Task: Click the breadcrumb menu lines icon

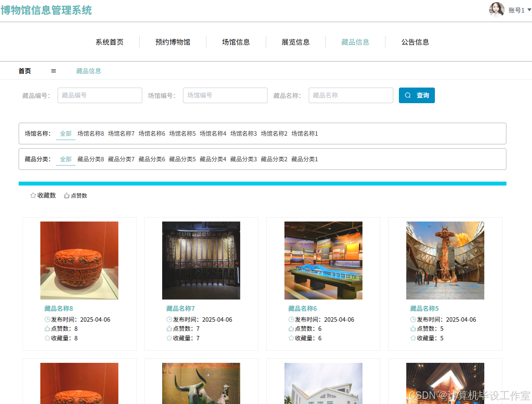Action: [x=53, y=71]
